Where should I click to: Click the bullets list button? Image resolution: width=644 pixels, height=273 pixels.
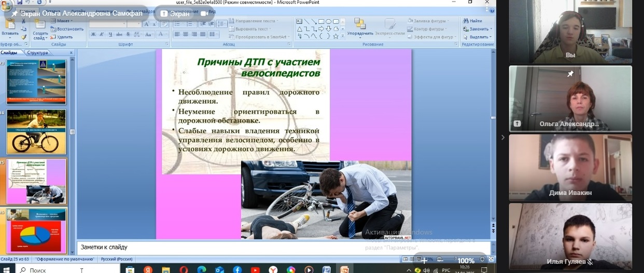pos(178,24)
